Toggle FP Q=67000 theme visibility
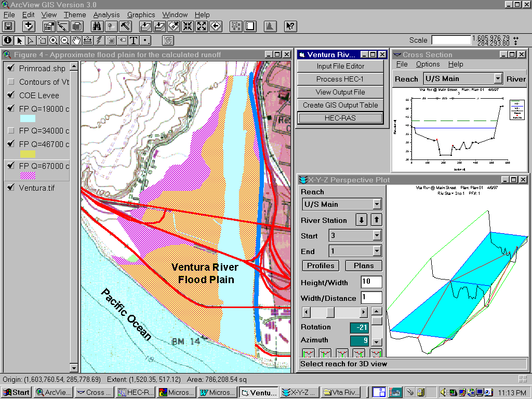 pos(11,166)
